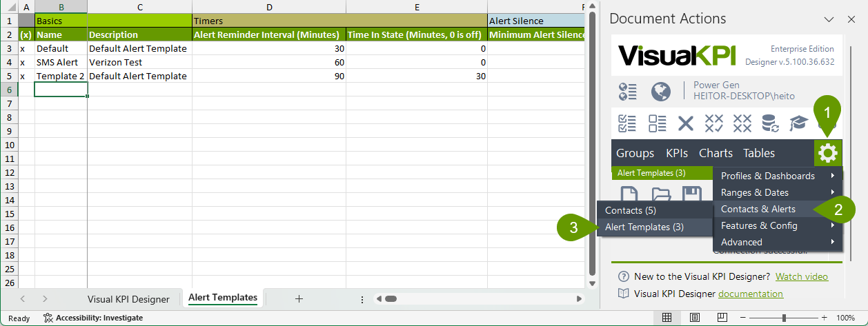Switch to Normal view in status bar
This screenshot has height=326, width=868.
tap(667, 318)
